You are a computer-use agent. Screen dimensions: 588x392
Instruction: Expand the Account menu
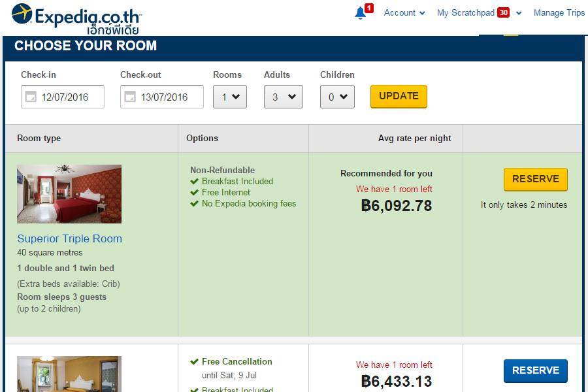tap(404, 12)
